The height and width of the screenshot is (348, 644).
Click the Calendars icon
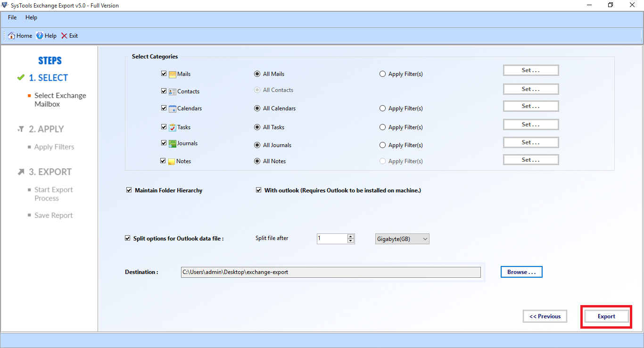click(173, 108)
